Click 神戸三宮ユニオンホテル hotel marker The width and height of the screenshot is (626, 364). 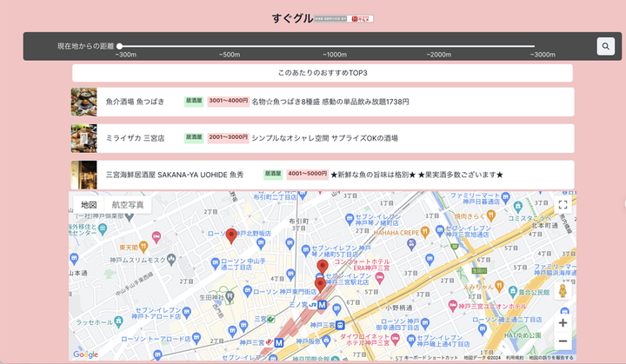click(x=453, y=306)
